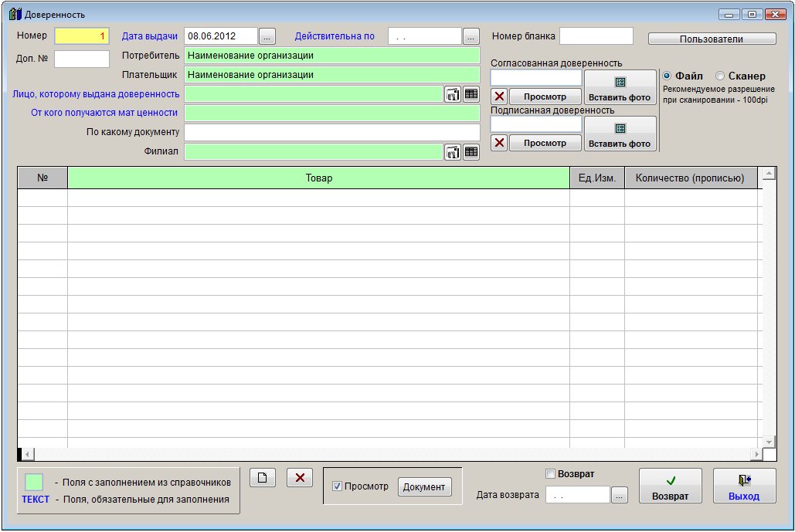Add a new row with the blank page icon
The image size is (795, 532).
pos(262,478)
